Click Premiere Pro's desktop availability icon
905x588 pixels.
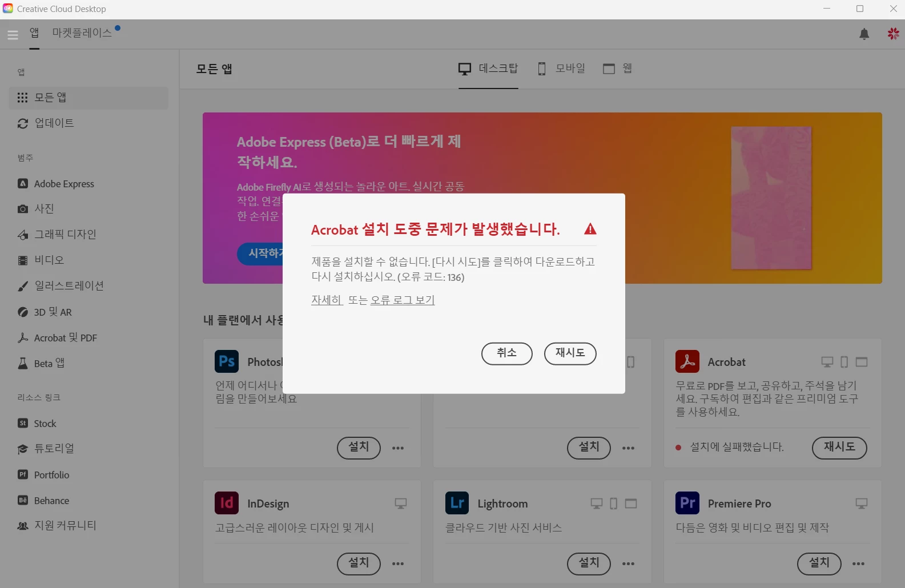pos(862,504)
